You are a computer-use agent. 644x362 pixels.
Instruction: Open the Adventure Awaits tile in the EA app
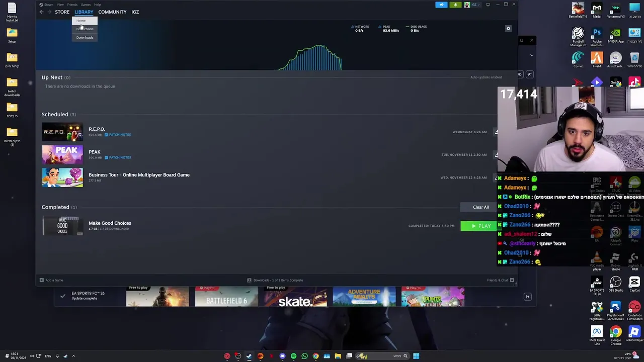click(364, 297)
